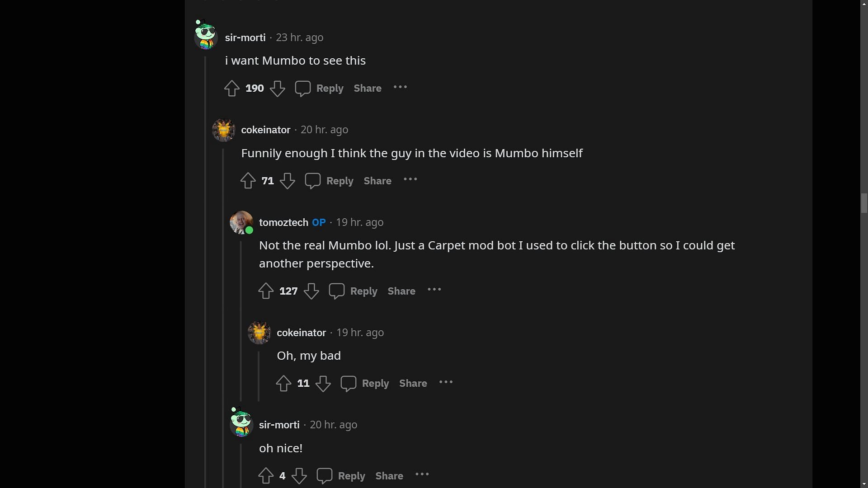
Task: Open three-dot menu on tomoztech's comment
Action: [434, 290]
